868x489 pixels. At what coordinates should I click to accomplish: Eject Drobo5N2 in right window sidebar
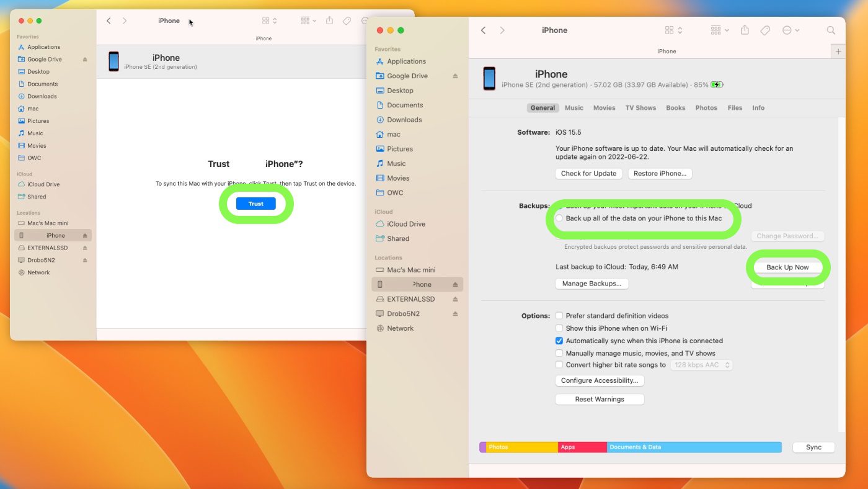[455, 314]
